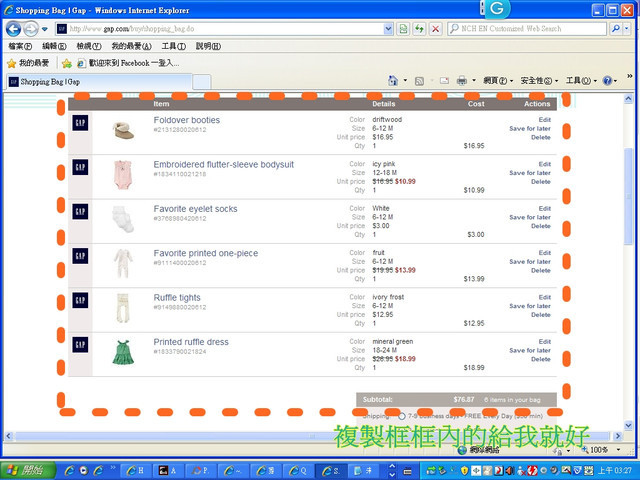Expand the command bar overflow chevron
Screen dimensions: 640x480
tap(630, 76)
